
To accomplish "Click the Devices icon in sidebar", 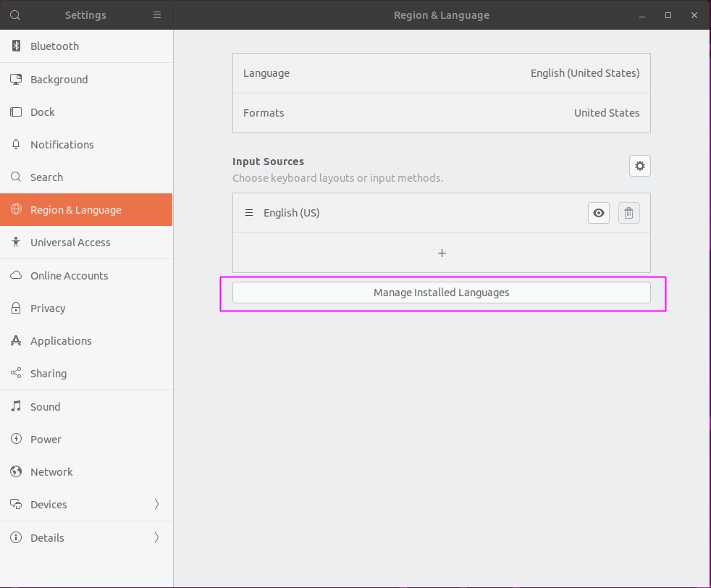I will click(16, 504).
